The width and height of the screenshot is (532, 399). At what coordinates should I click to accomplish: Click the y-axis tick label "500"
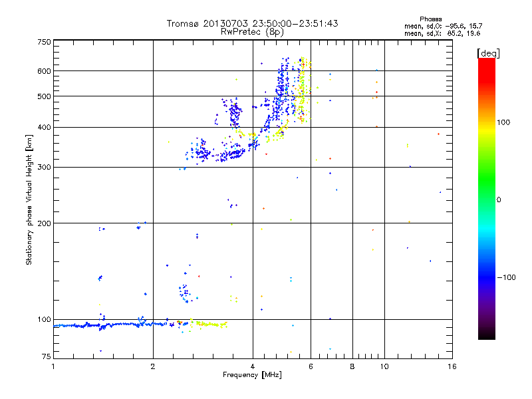click(44, 96)
